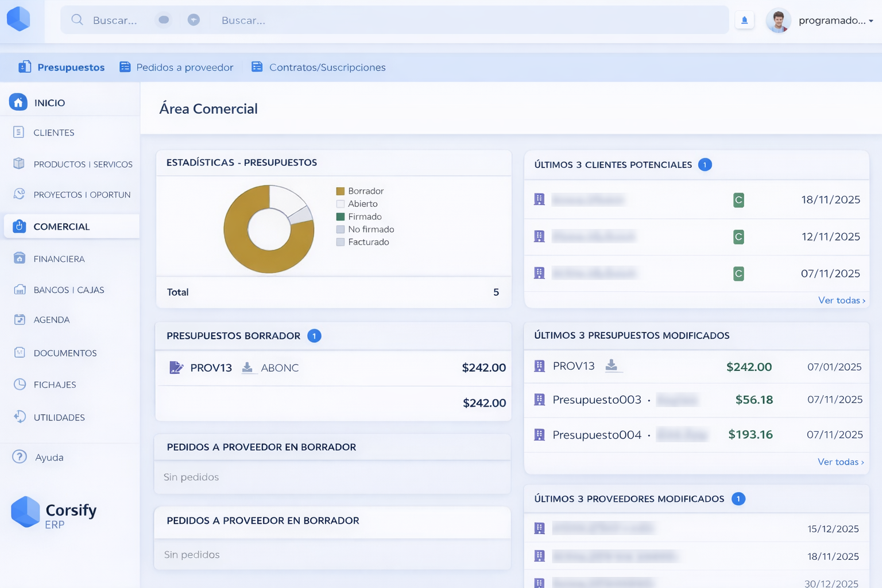
Task: Click the Ayuda help question mark icon
Action: coord(20,457)
